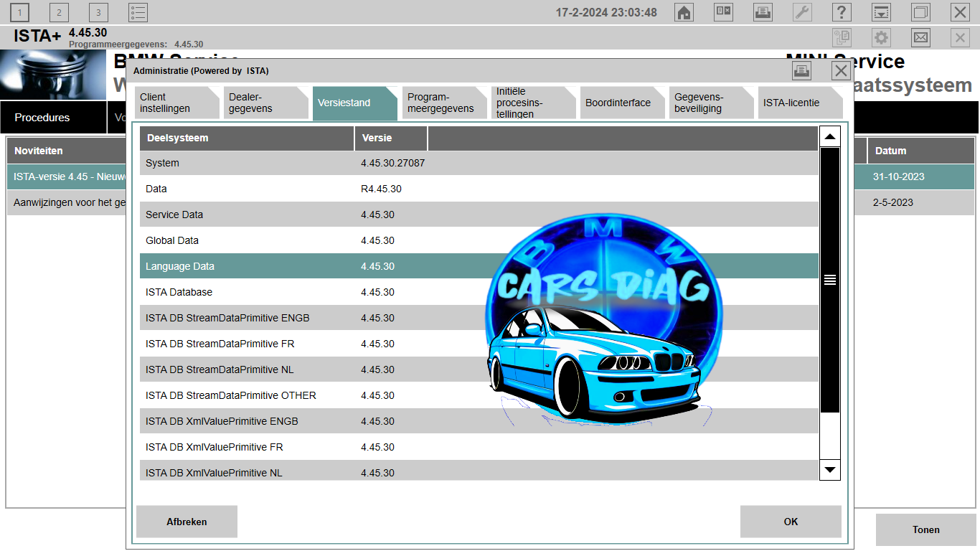This screenshot has height=551, width=980.
Task: Click the Noviteiten column header
Action: pos(67,151)
